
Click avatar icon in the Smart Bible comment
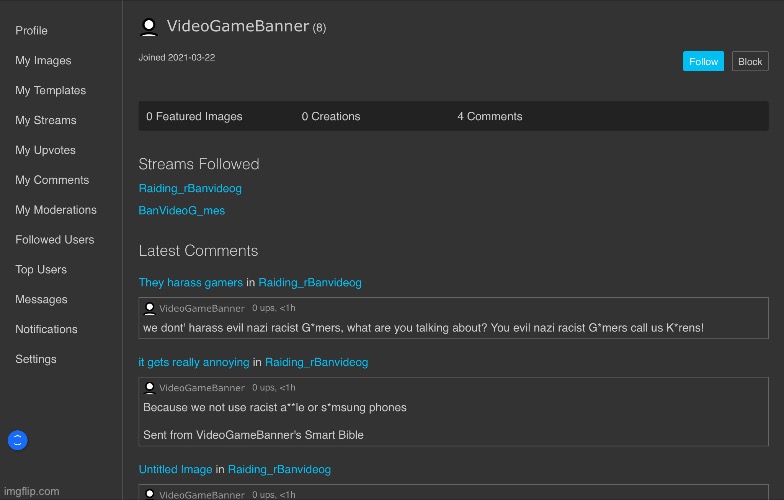coord(150,387)
